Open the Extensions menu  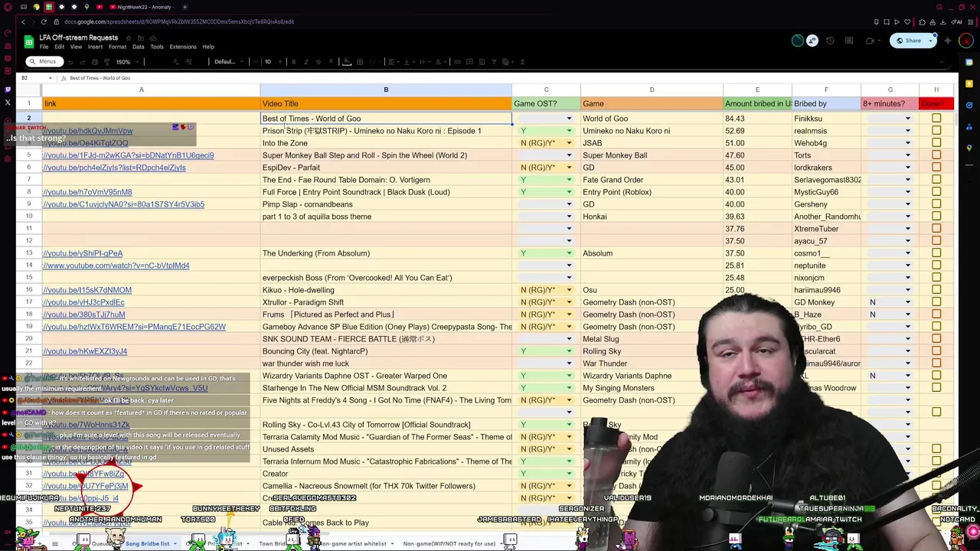(183, 47)
